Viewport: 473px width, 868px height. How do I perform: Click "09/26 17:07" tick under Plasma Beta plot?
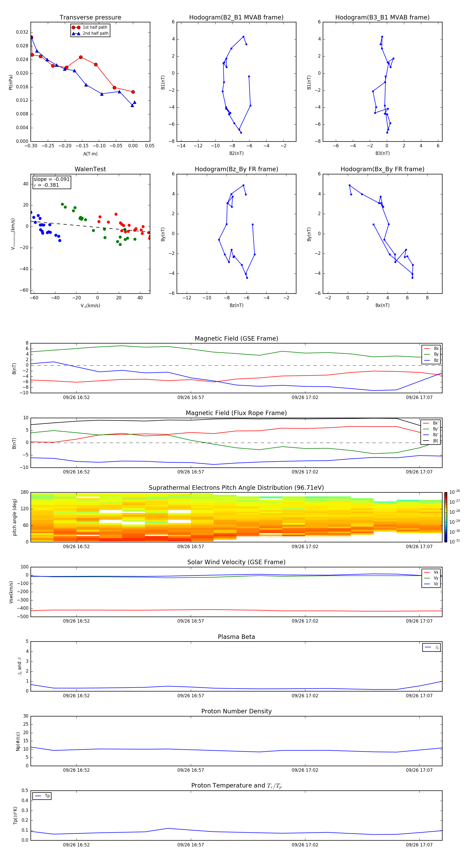pyautogui.click(x=419, y=696)
